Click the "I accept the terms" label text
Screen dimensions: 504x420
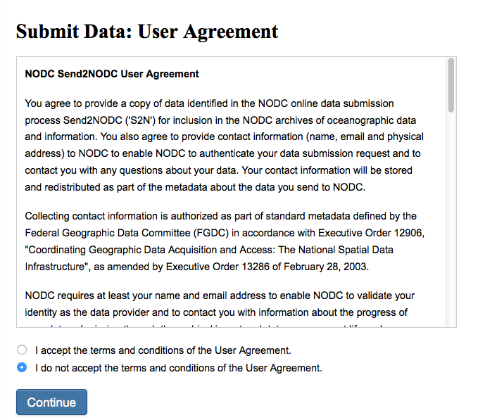[x=163, y=350]
